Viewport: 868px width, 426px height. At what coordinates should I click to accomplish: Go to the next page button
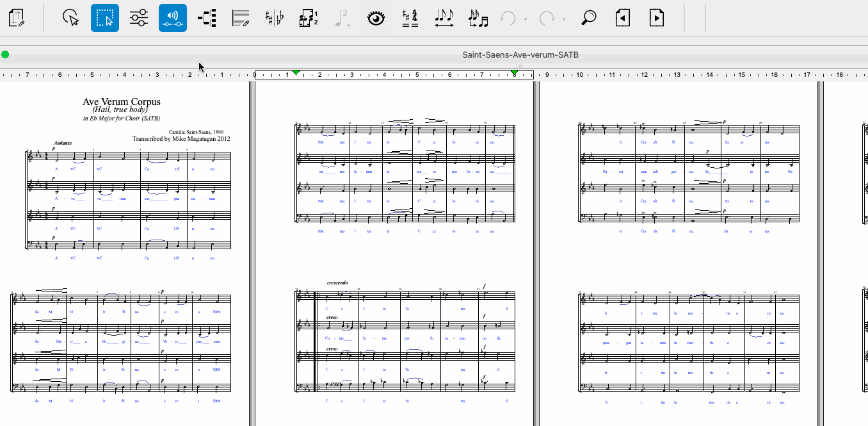[656, 18]
